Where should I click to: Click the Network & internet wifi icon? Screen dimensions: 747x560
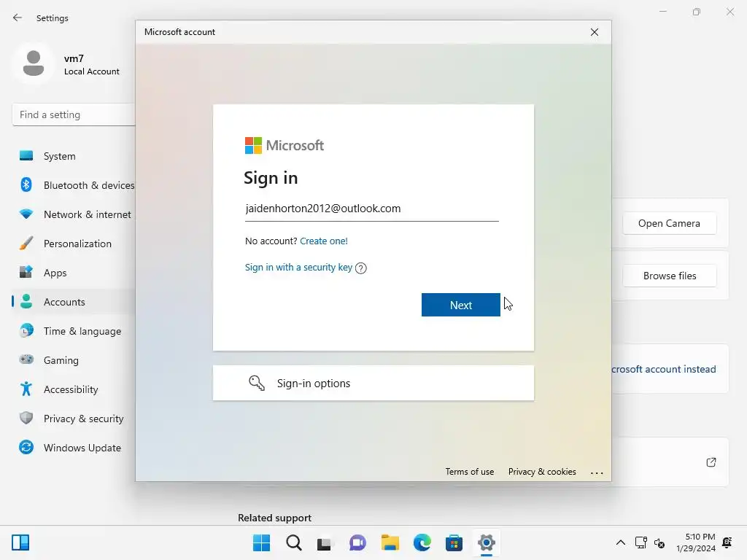[x=26, y=214]
